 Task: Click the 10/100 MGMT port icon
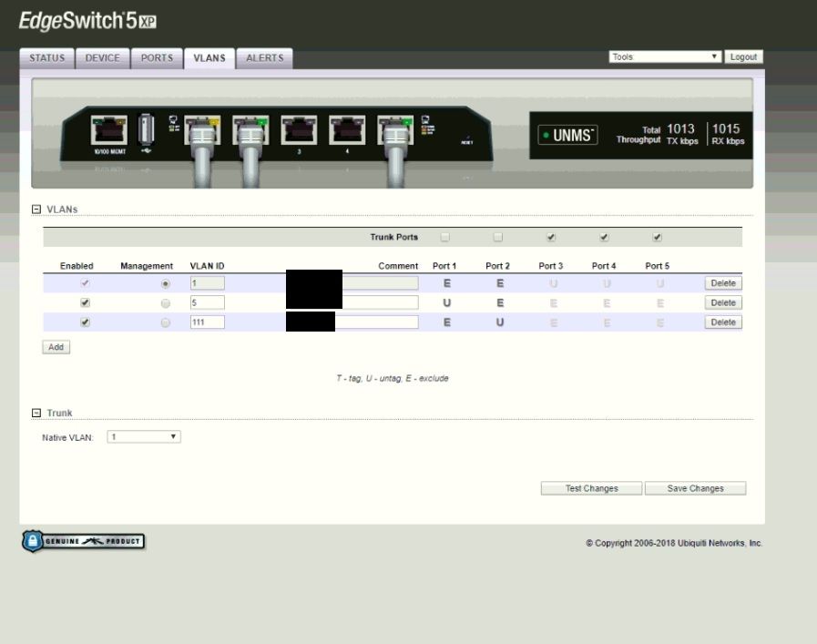109,131
